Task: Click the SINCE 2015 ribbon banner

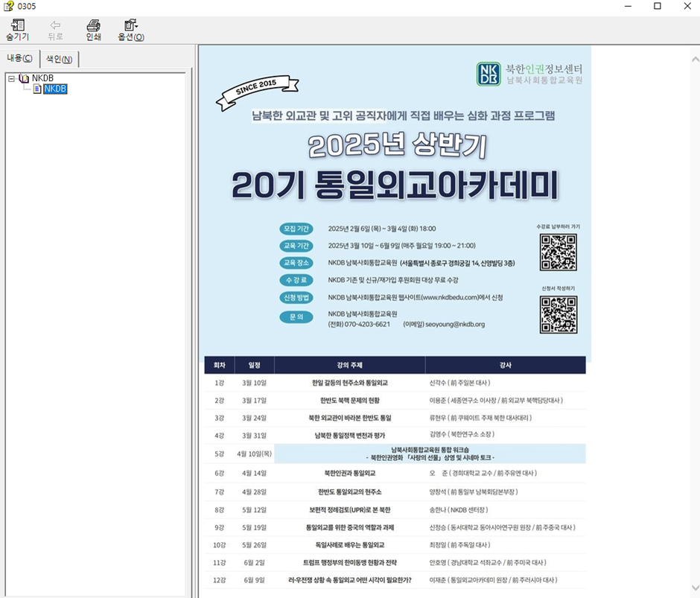Action: click(x=257, y=92)
